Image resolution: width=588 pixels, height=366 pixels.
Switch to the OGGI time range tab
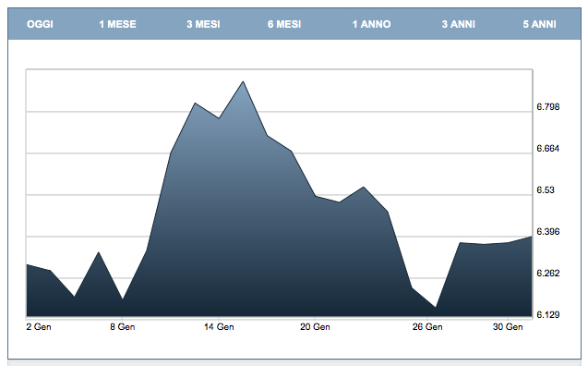tap(40, 24)
